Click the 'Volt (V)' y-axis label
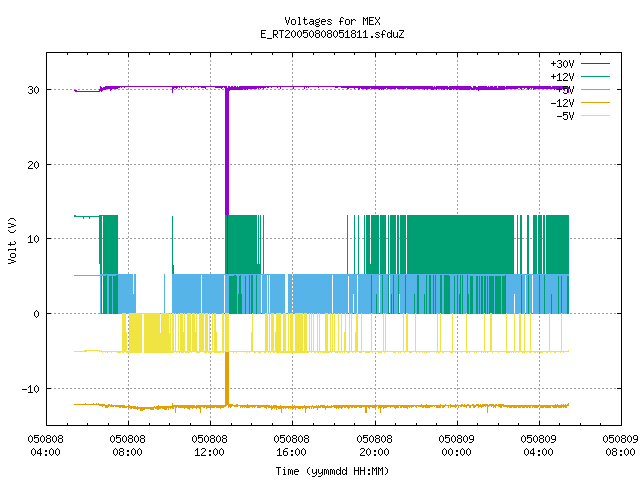The height and width of the screenshot is (480, 640). pos(12,240)
